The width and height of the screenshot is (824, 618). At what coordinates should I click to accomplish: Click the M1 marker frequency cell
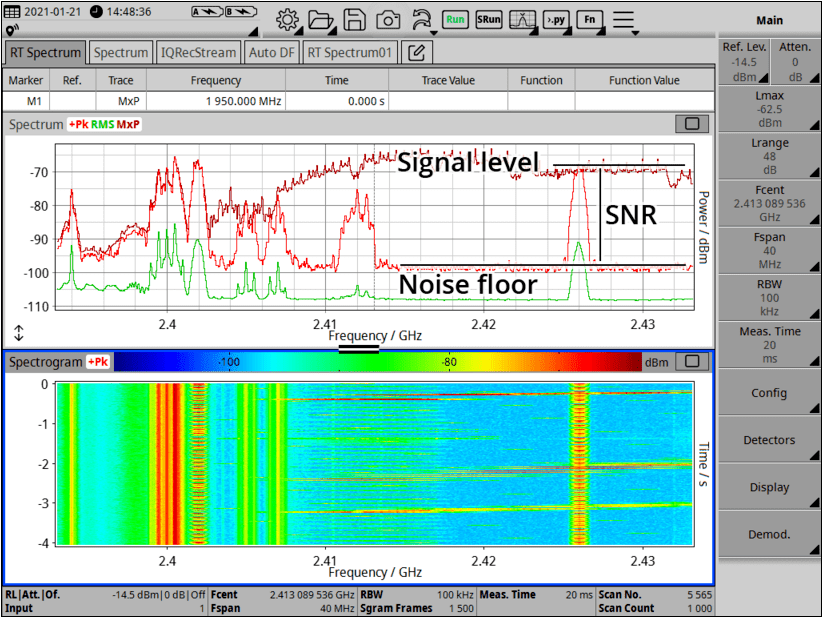coord(216,101)
